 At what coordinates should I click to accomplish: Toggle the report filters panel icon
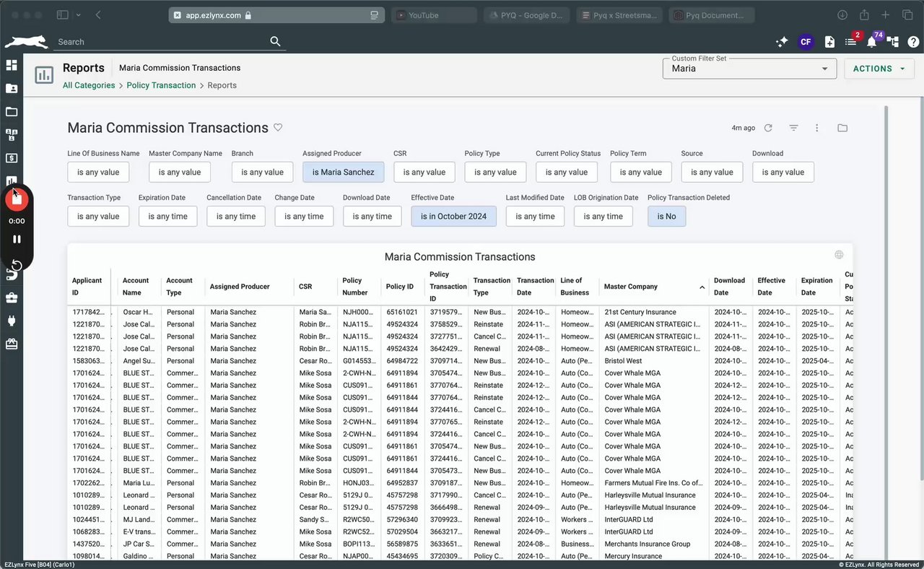[x=793, y=128]
